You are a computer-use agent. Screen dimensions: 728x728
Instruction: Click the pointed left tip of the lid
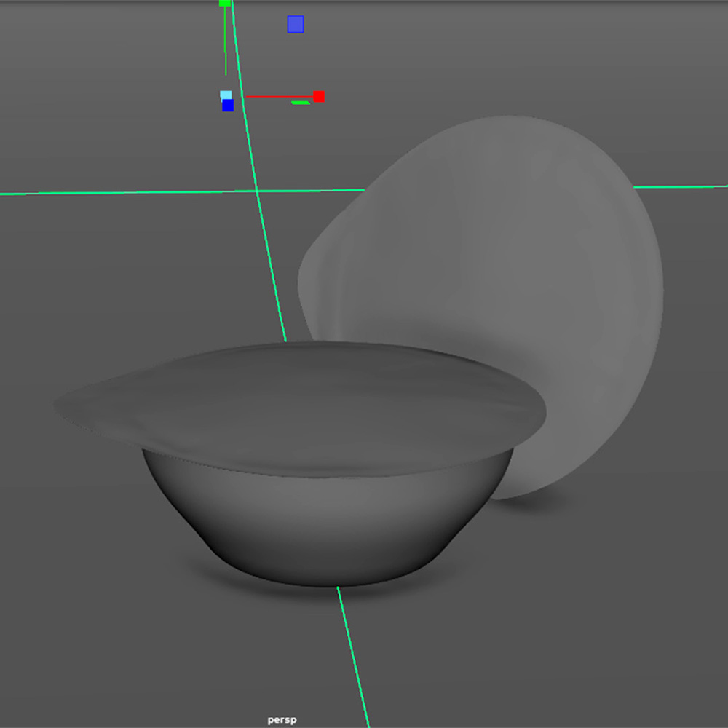pos(60,405)
